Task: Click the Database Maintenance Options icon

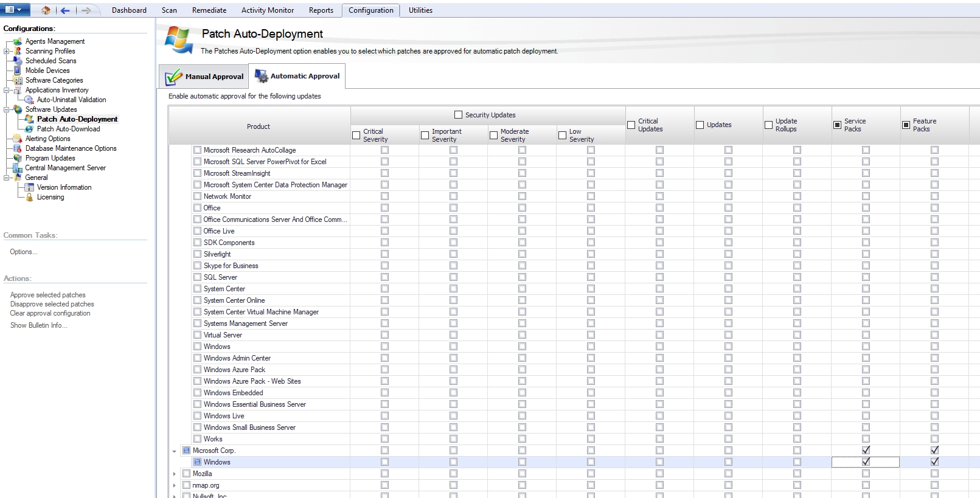Action: [18, 148]
